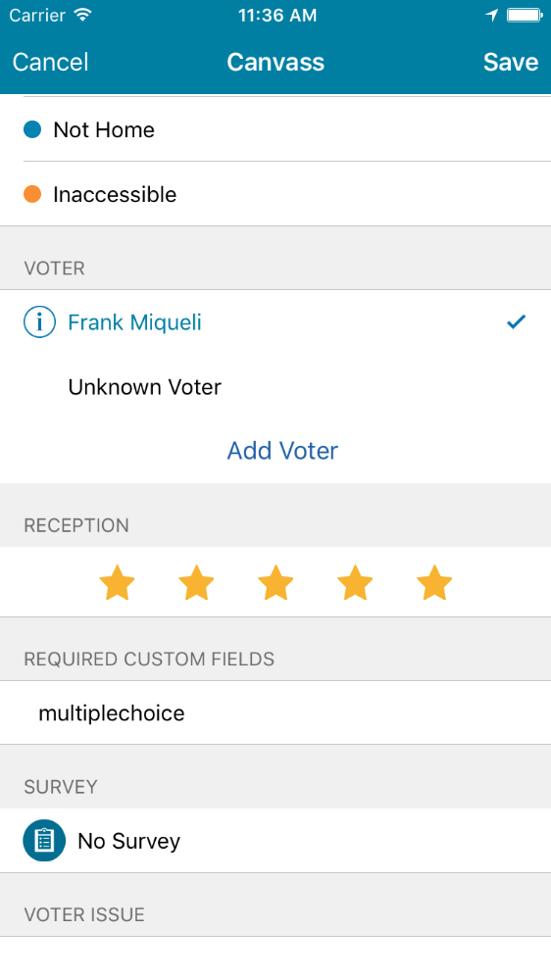Viewport: 551px width, 980px height.
Task: Select the first reception star
Action: point(117,582)
